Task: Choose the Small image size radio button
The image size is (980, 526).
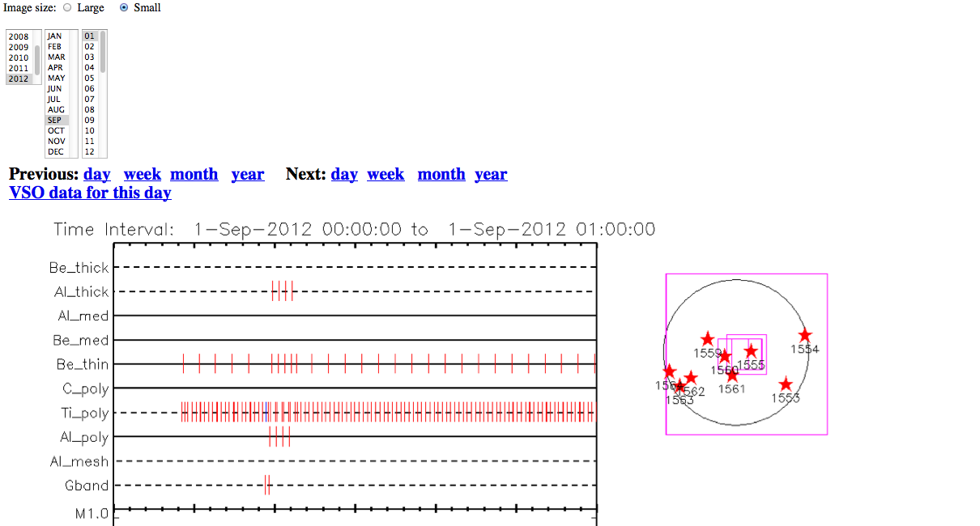Action: 124,7
